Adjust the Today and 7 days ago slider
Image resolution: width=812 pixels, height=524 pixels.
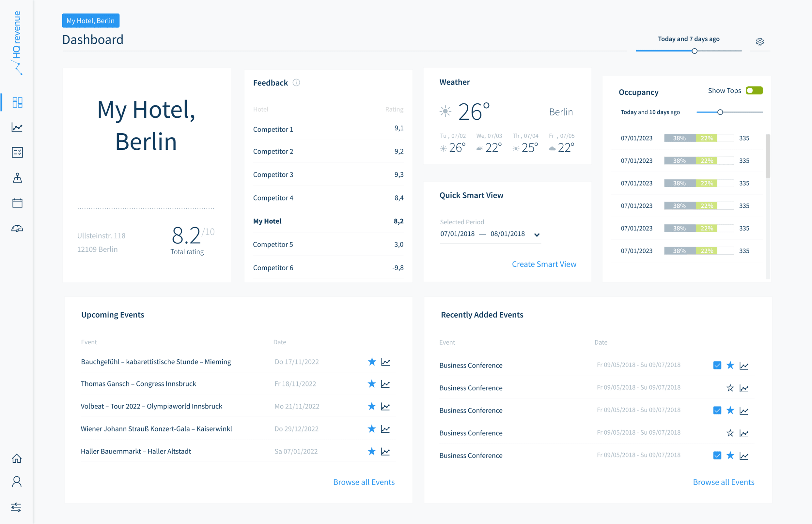click(695, 51)
